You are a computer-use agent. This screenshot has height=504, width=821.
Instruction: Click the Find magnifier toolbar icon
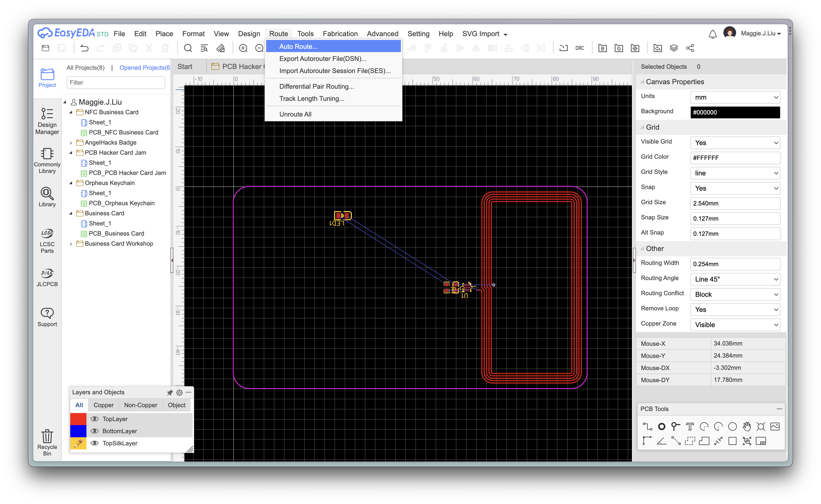pos(188,48)
